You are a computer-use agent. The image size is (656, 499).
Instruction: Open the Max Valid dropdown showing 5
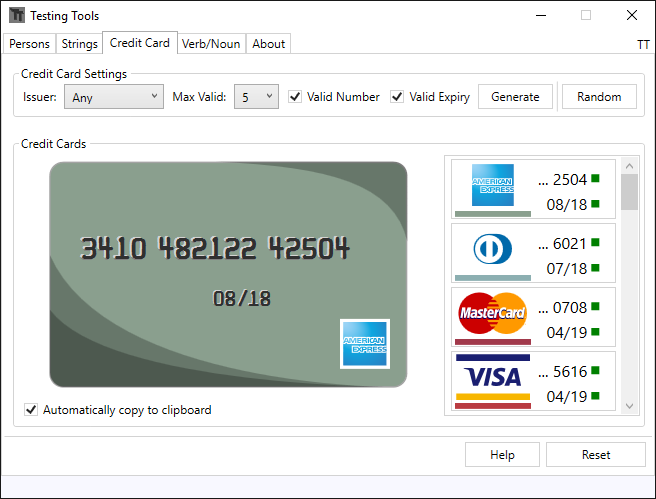pos(256,97)
